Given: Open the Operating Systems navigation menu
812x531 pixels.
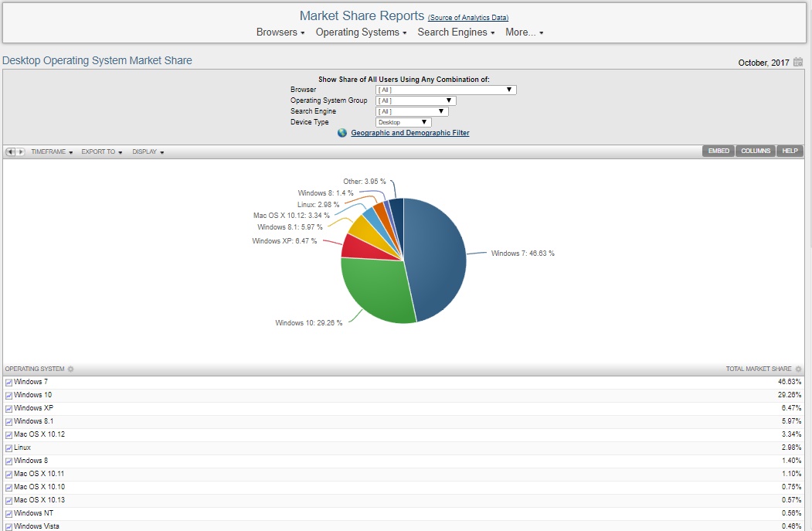Looking at the screenshot, I should click(x=361, y=32).
